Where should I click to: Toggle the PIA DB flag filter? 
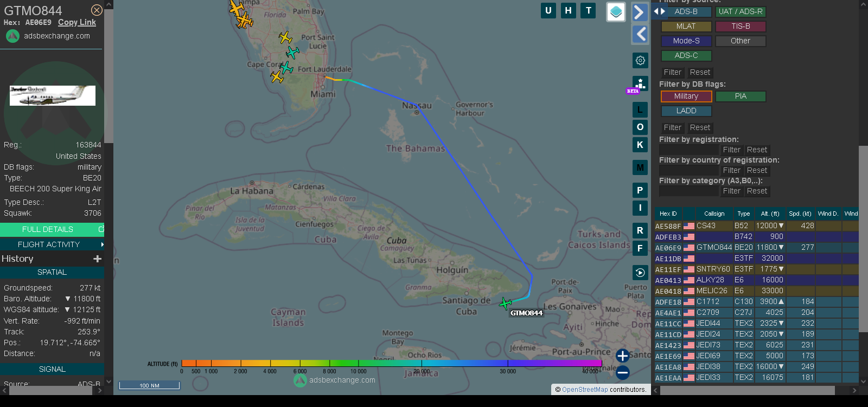741,96
